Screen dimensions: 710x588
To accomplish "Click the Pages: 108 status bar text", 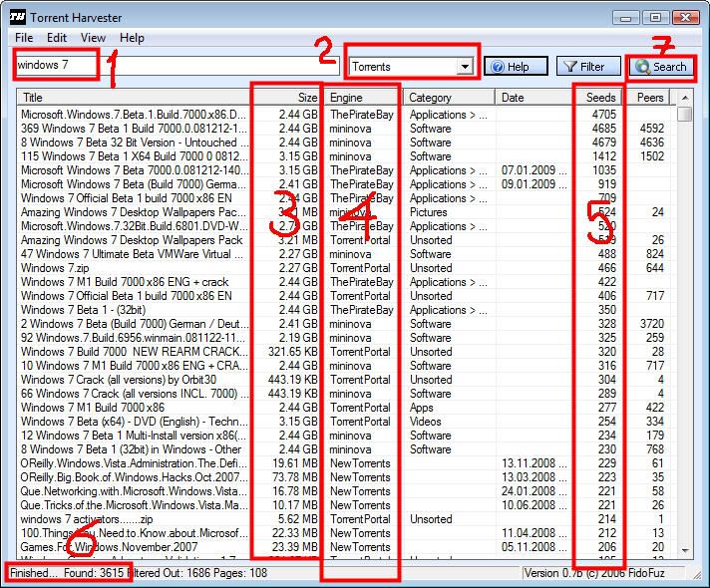I will (240, 573).
